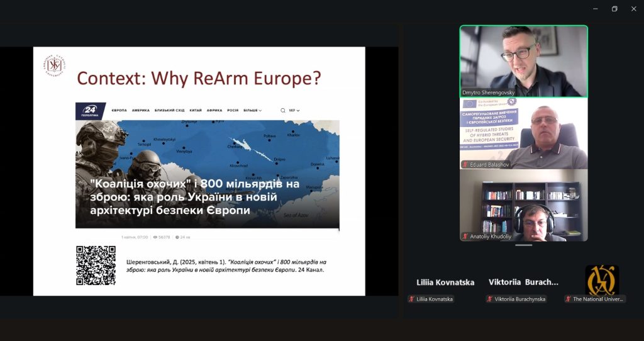The width and height of the screenshot is (644, 341).
Task: Click muted mic icon next to Liliia Kovnatska
Action: (x=411, y=299)
